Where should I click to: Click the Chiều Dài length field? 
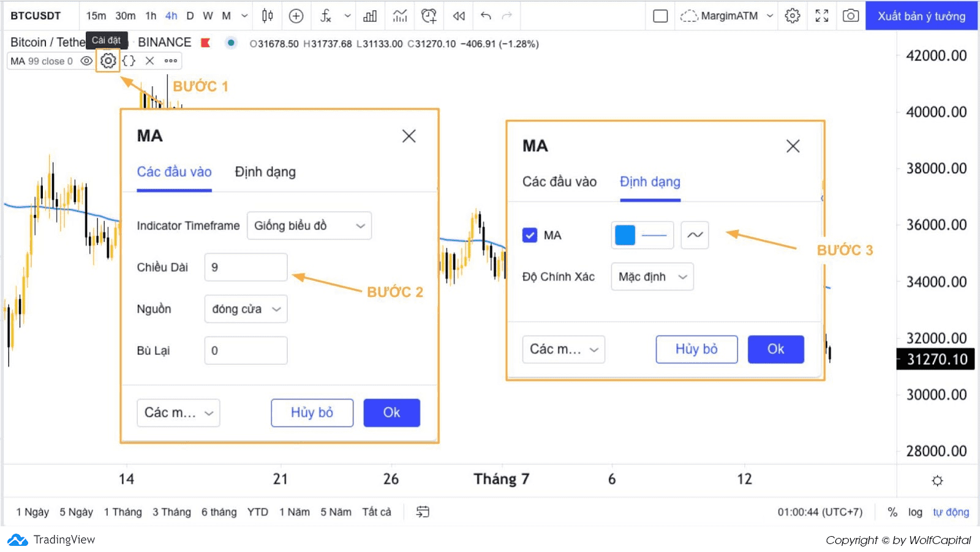[x=246, y=267]
